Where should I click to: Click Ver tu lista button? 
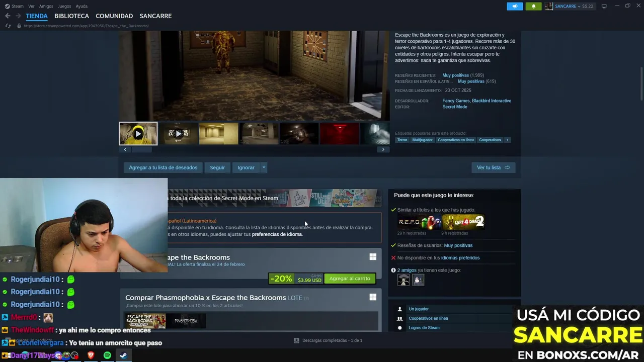coord(493,167)
